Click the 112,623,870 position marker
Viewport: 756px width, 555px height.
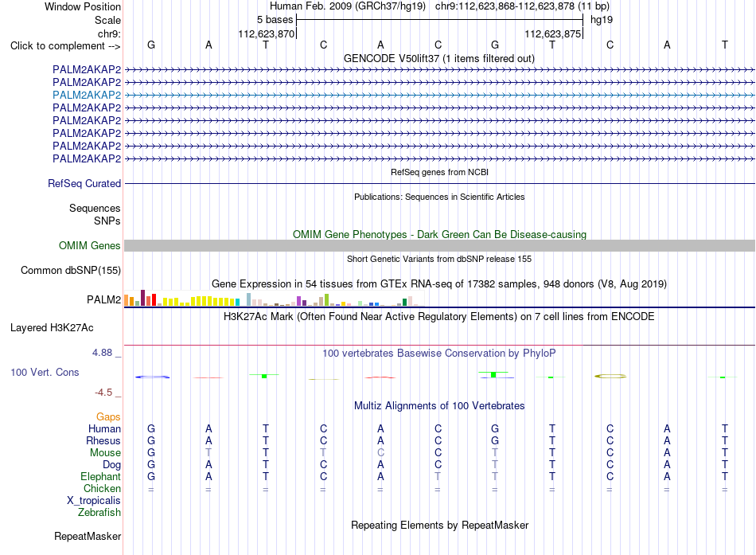pos(266,33)
